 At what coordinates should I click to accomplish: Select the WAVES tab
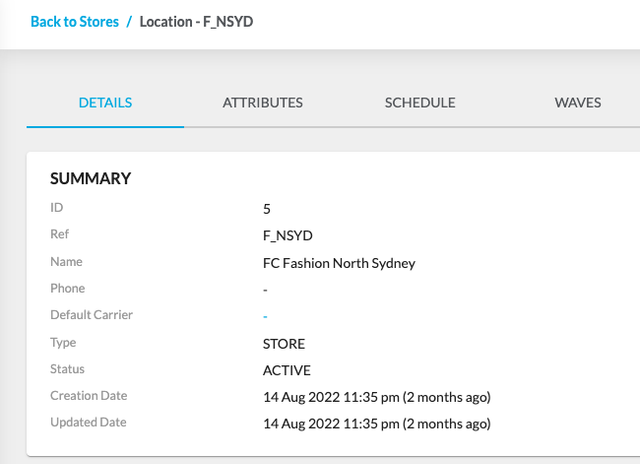point(578,102)
